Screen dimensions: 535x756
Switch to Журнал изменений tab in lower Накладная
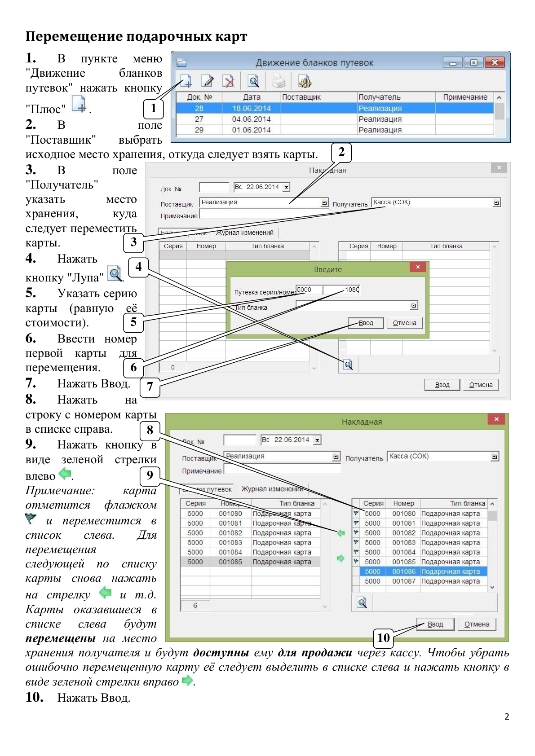[272, 489]
